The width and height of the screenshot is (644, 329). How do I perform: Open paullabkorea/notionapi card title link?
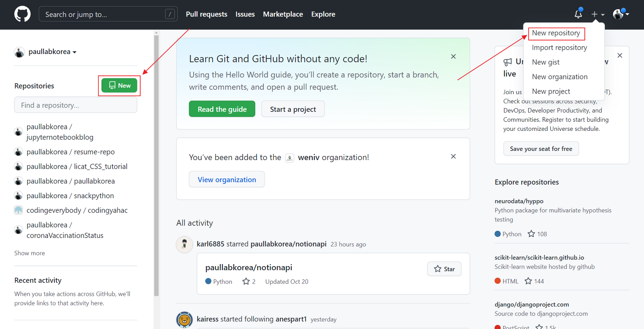coord(249,268)
